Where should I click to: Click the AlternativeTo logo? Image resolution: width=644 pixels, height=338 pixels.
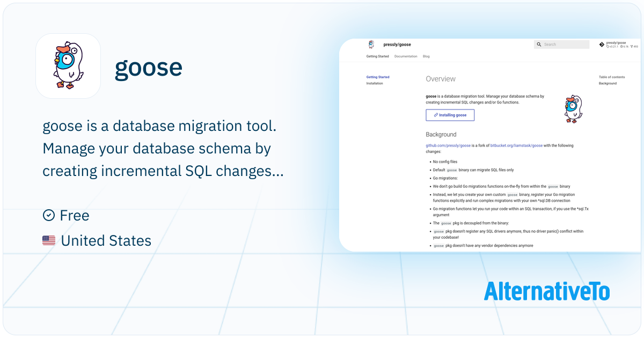point(547,291)
